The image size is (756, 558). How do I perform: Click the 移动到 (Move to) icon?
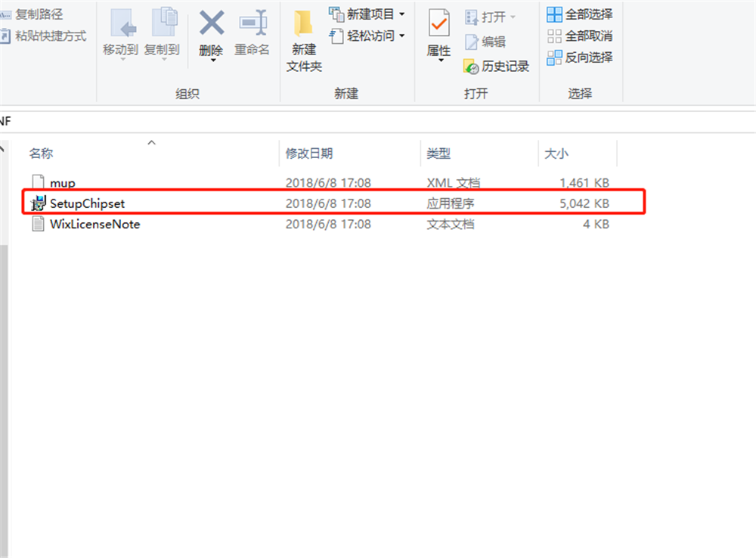point(121,34)
